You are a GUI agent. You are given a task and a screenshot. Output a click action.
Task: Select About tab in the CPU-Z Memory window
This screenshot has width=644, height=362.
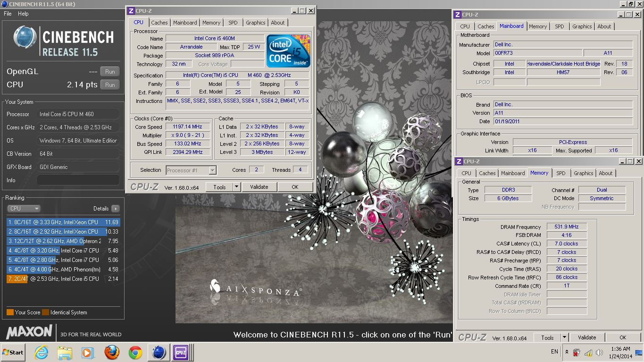pyautogui.click(x=606, y=173)
